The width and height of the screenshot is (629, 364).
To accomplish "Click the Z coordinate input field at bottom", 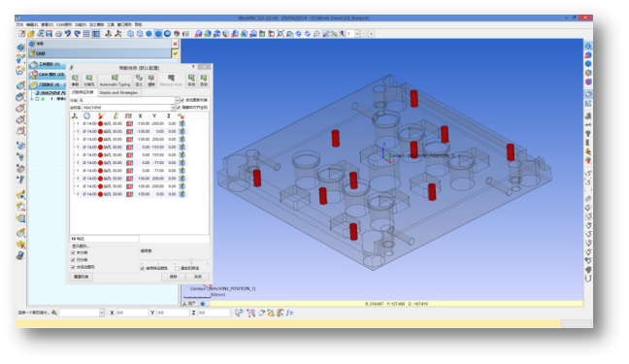I will (215, 313).
